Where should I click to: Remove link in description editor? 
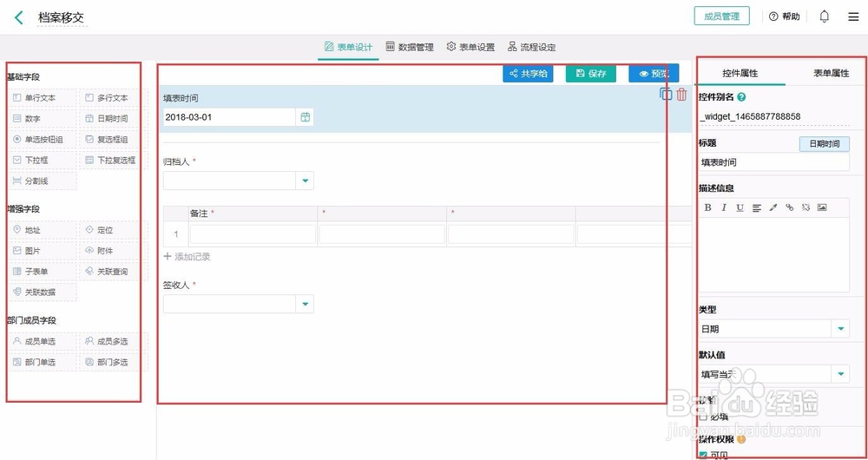[x=806, y=207]
